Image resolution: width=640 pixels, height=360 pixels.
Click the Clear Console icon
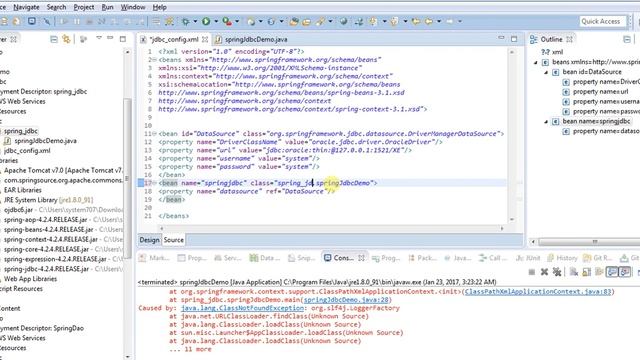coord(573,272)
